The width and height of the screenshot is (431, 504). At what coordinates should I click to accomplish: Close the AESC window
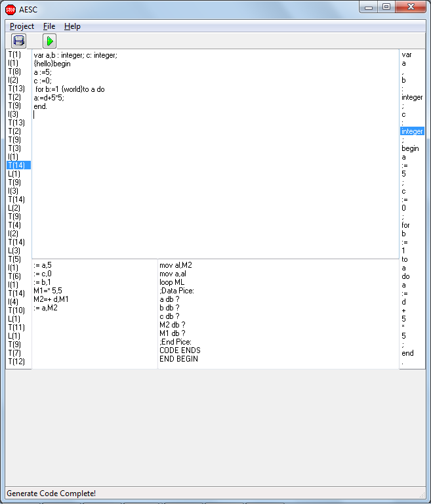411,7
